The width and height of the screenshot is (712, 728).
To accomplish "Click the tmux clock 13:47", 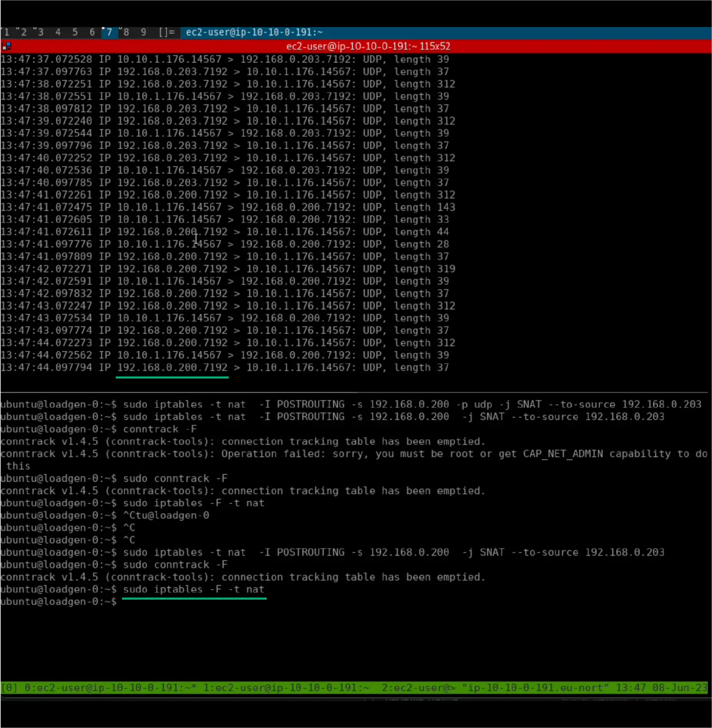I will (x=630, y=688).
